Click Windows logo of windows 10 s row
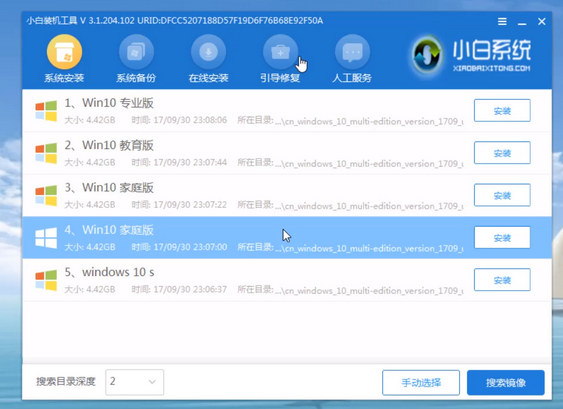 [46, 280]
